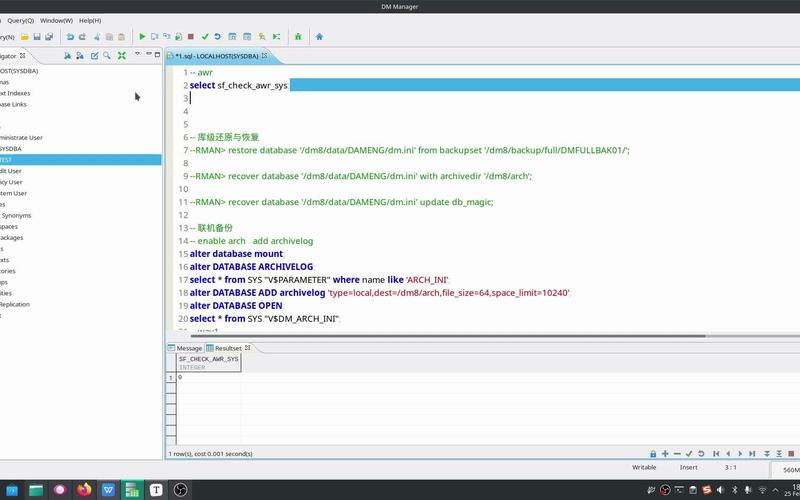Expand the hidden system tray icons chevron
This screenshot has width=800, height=500.
776,490
